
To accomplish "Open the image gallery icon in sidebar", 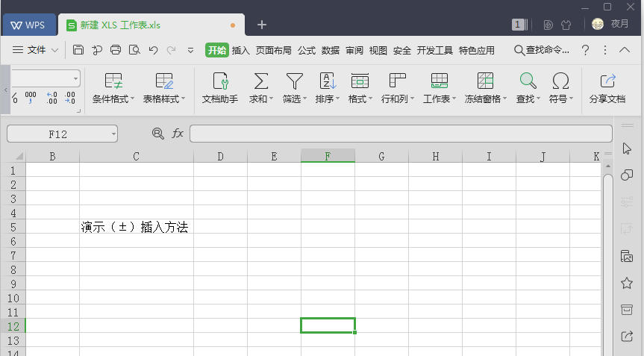I will click(x=627, y=256).
